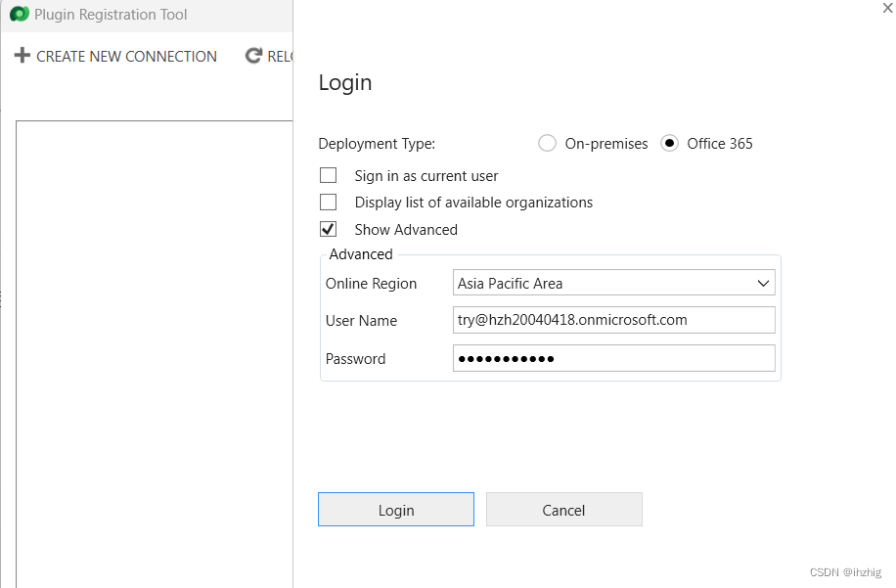Viewport: 896px width, 588px height.
Task: Focus the Password field
Action: [613, 358]
